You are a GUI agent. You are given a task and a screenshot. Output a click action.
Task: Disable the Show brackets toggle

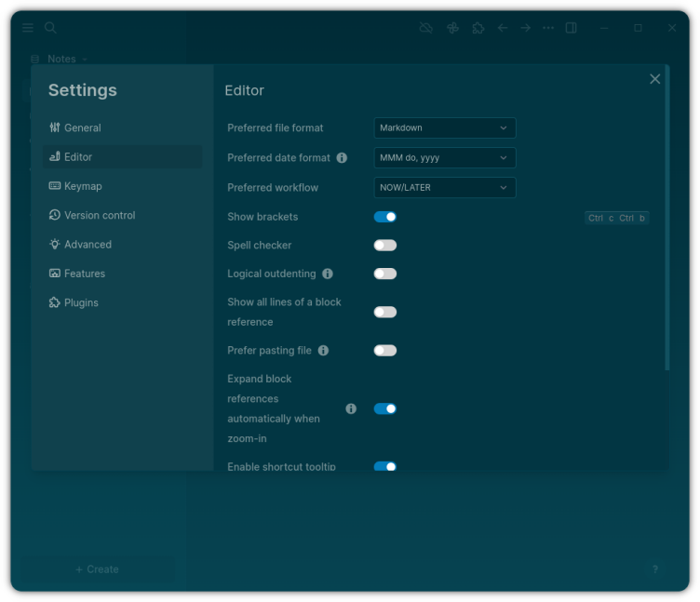384,217
